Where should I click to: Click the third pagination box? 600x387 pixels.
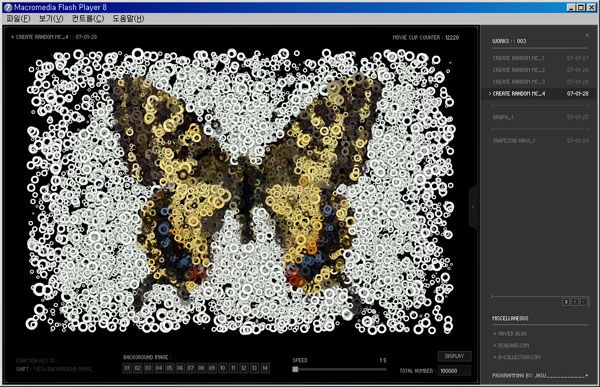point(584,302)
